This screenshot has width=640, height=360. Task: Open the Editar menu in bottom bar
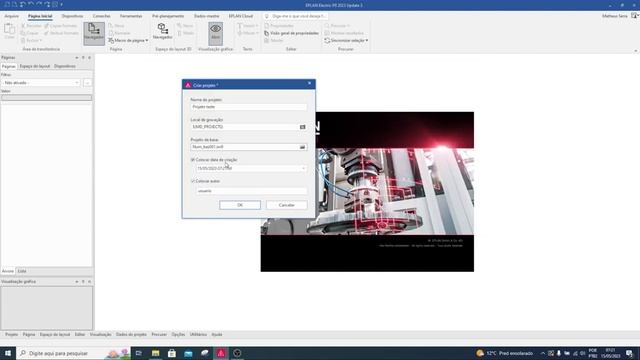pos(80,334)
